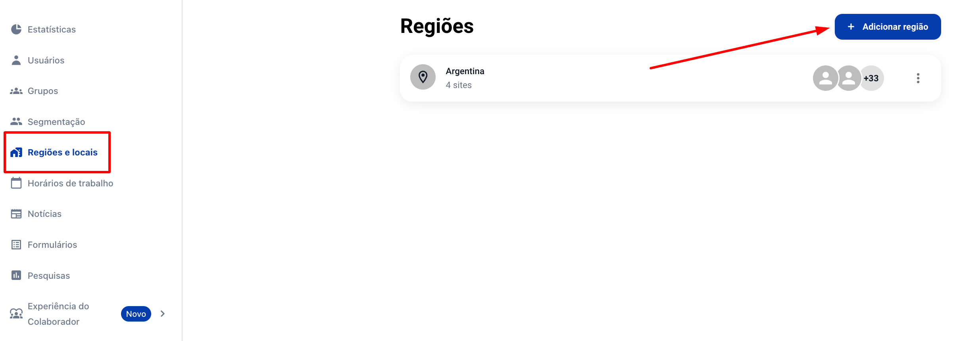Screen dimensions: 980x341
Task: Click the Novo badge next to Experiência
Action: pyautogui.click(x=136, y=314)
